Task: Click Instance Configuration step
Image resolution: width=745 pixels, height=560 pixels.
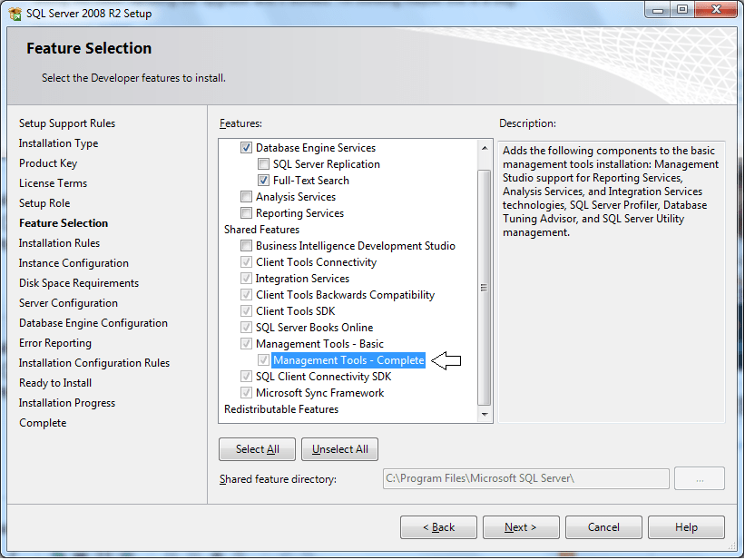Action: [74, 263]
